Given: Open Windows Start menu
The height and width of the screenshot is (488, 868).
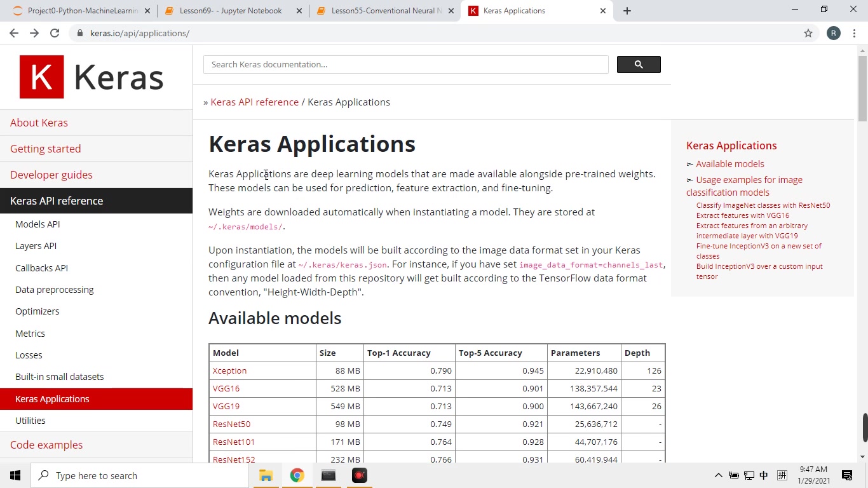Looking at the screenshot, I should coord(15,475).
